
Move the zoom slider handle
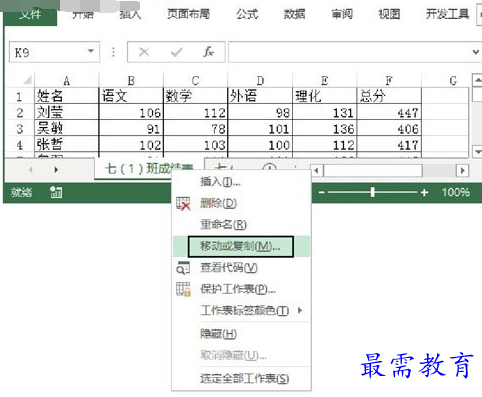[373, 192]
